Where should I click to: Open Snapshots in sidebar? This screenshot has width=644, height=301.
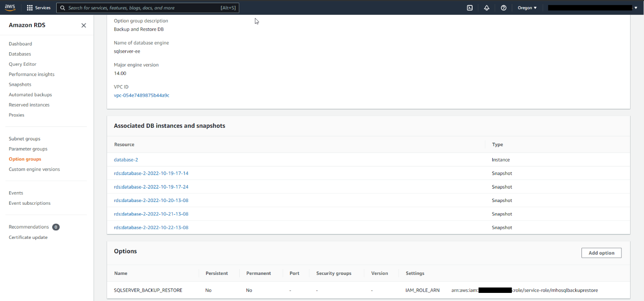coord(20,85)
